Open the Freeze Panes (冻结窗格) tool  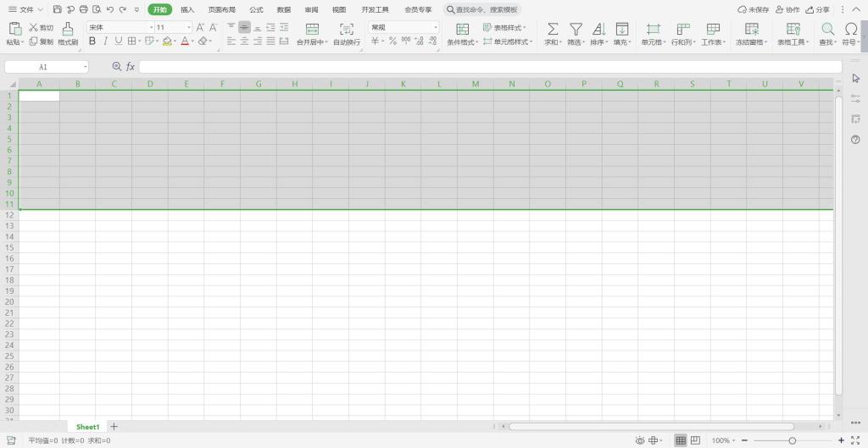point(751,29)
